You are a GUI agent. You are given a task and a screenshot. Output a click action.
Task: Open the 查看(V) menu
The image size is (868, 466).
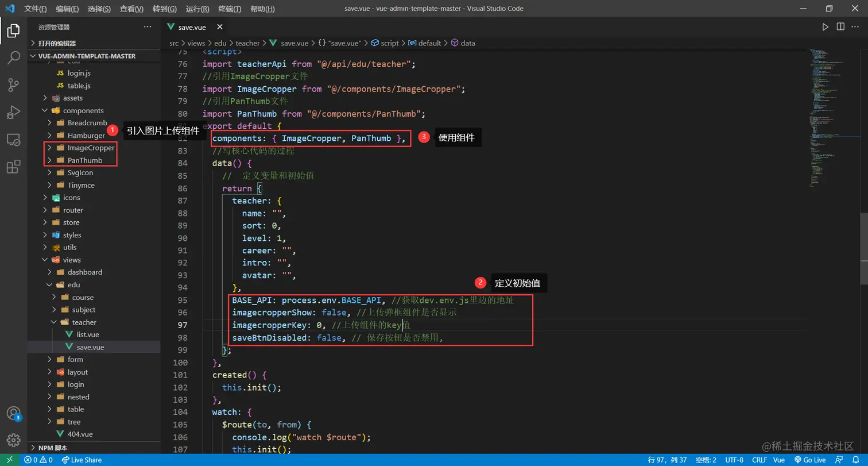pyautogui.click(x=132, y=9)
